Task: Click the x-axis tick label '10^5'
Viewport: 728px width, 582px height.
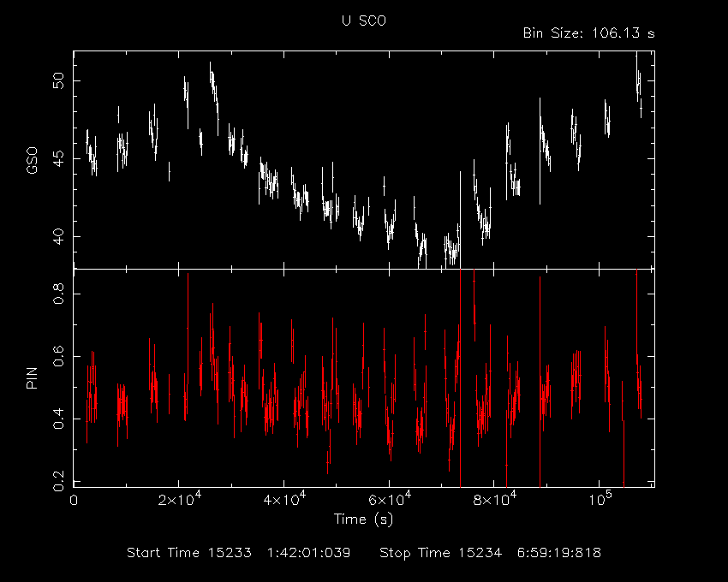Action: pyautogui.click(x=600, y=500)
